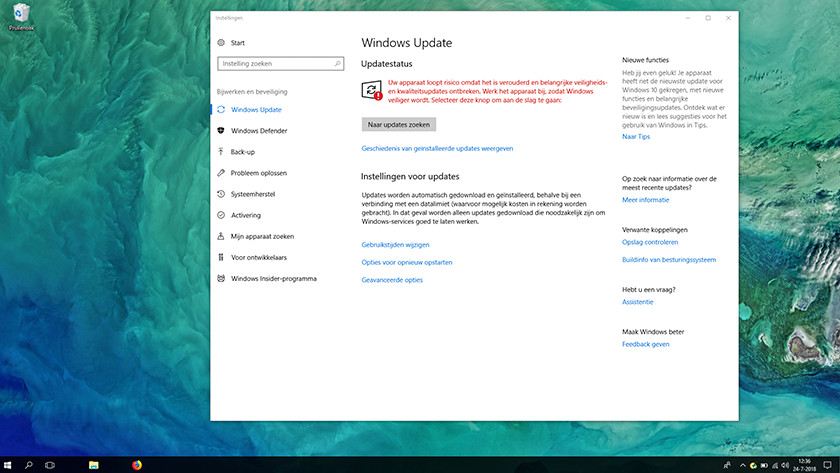
Task: Click the Feedback geven link
Action: pos(646,344)
